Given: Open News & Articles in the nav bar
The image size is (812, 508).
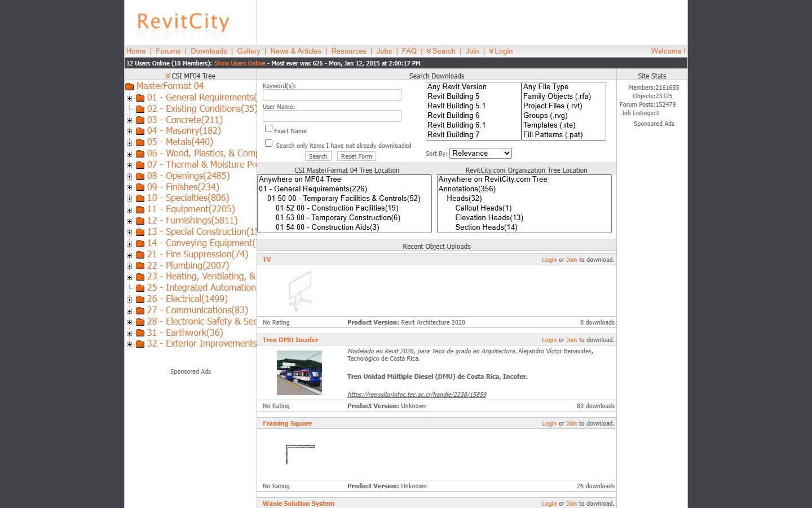Looking at the screenshot, I should (x=295, y=51).
